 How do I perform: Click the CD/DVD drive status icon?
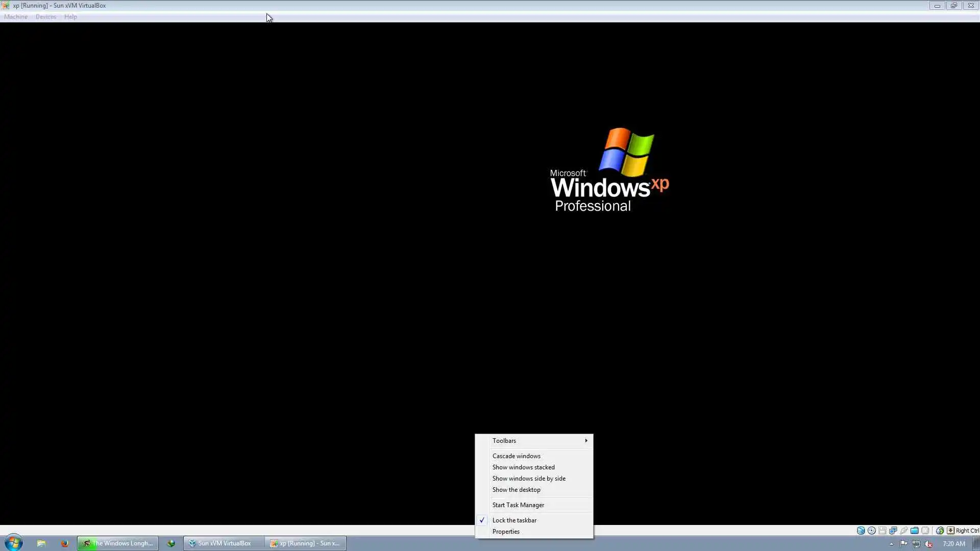(872, 531)
